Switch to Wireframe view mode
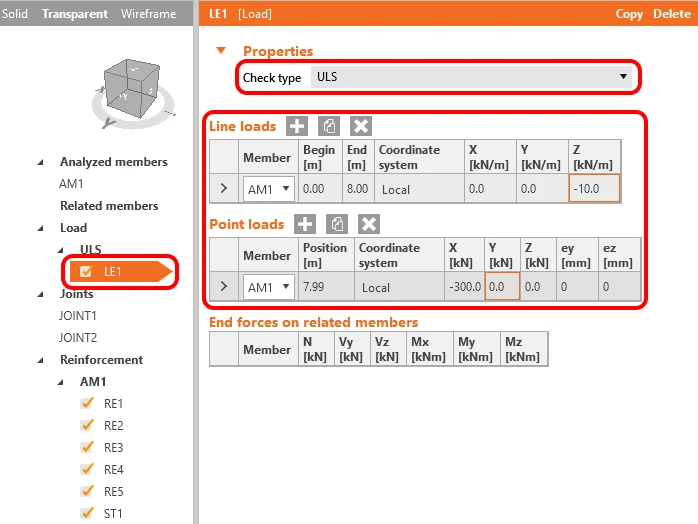 pos(148,14)
